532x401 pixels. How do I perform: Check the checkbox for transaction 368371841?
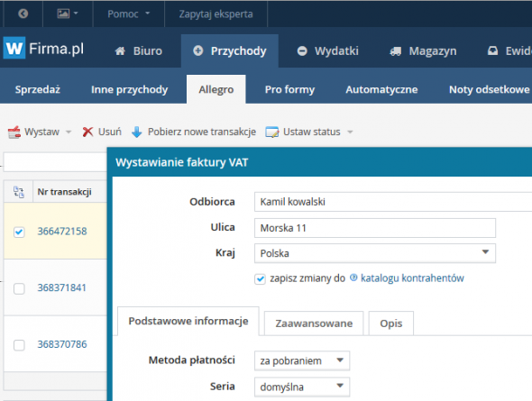(19, 288)
